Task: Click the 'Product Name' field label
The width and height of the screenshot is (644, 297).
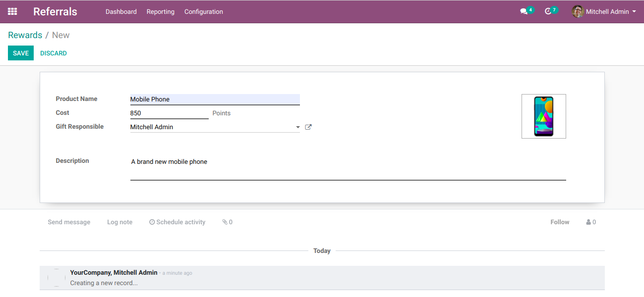Action: click(76, 99)
